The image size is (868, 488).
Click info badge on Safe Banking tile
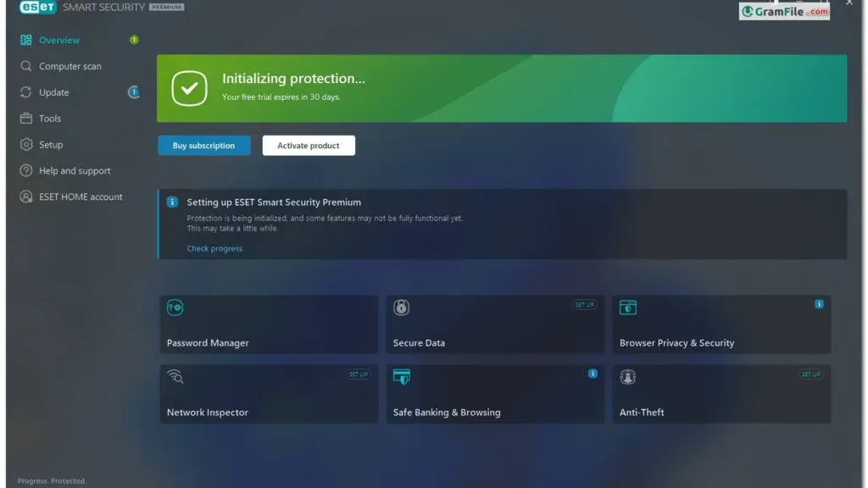[593, 374]
